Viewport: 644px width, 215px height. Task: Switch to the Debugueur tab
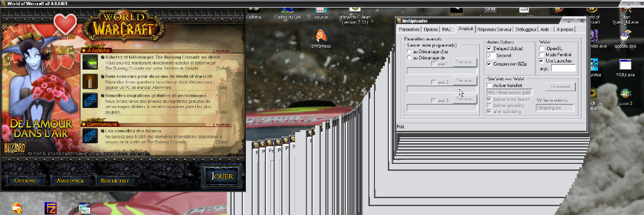[x=526, y=29]
